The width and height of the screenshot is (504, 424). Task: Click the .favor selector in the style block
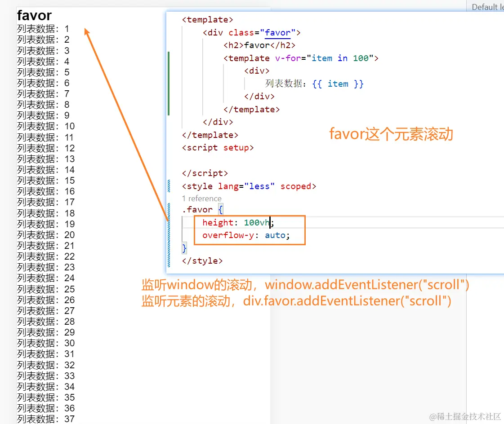click(x=197, y=210)
